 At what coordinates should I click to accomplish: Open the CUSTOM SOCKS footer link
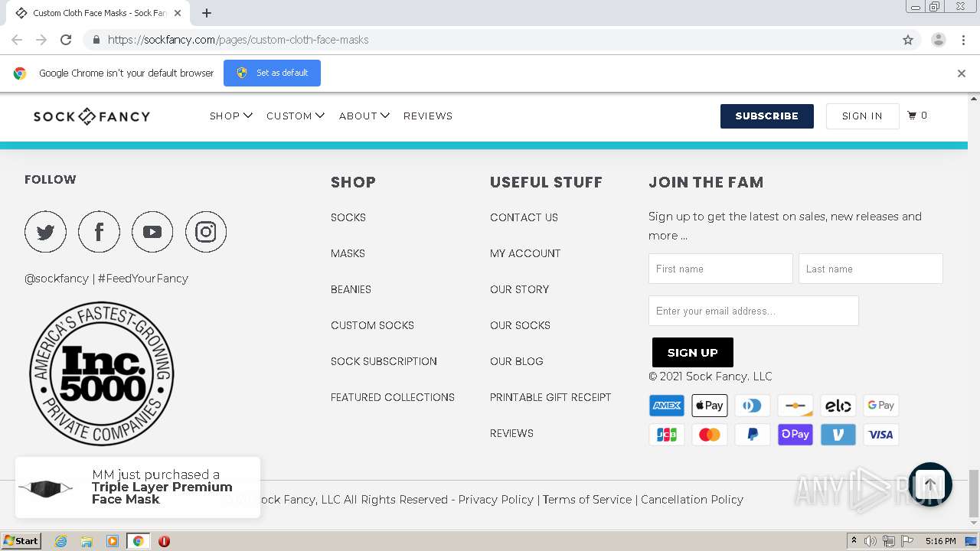[x=372, y=325]
